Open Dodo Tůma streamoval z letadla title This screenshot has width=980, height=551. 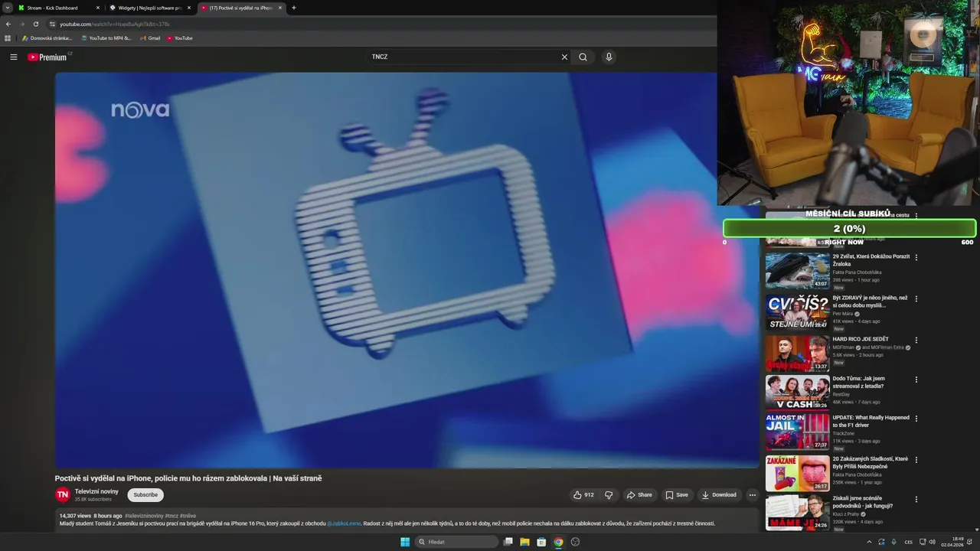click(859, 383)
